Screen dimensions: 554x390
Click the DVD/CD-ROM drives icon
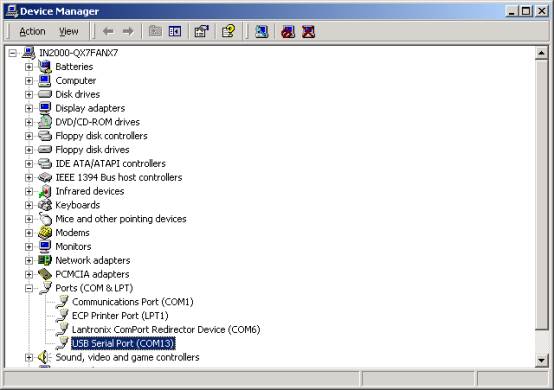(x=45, y=122)
